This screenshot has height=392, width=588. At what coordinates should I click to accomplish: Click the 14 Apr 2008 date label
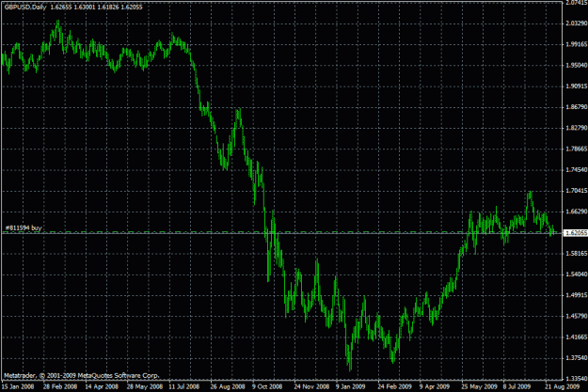pos(102,386)
